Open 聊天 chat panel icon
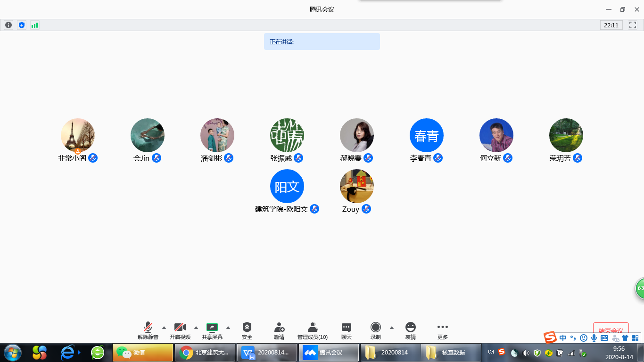This screenshot has width=644, height=362. tap(346, 328)
